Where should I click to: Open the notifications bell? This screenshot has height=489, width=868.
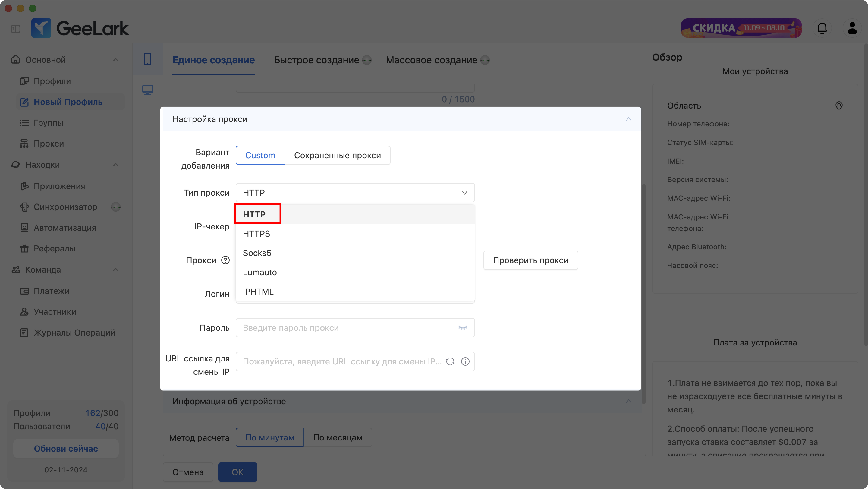tap(822, 28)
